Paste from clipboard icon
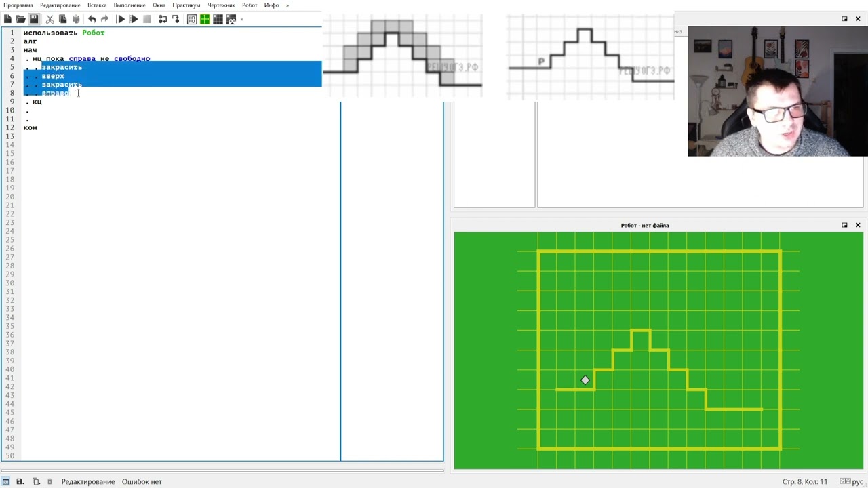The height and width of the screenshot is (488, 868). coord(76,19)
